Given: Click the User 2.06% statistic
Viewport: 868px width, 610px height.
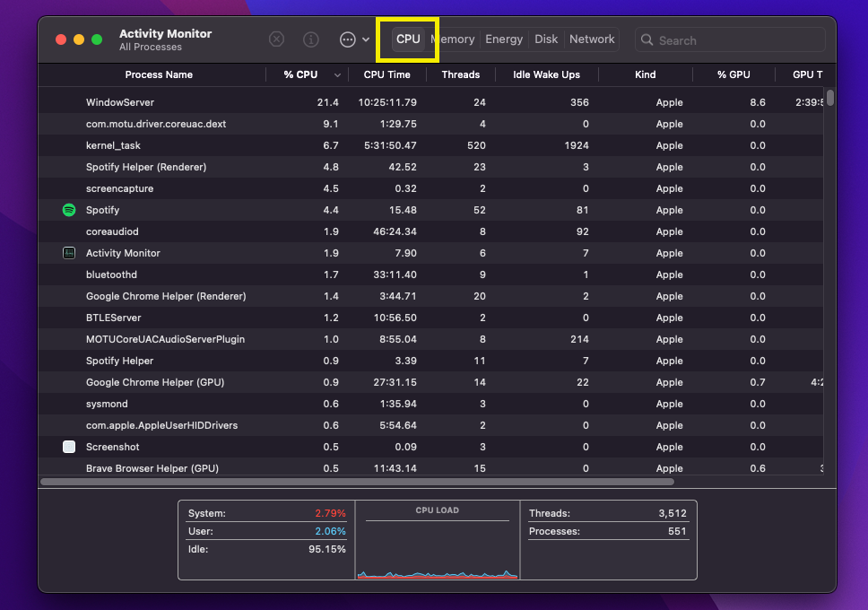Looking at the screenshot, I should pos(267,531).
